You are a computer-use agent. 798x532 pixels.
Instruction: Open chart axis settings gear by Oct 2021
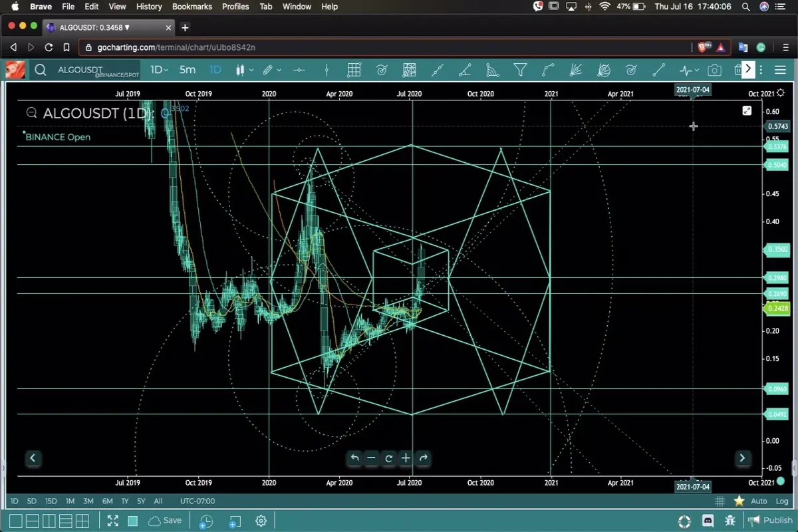[x=780, y=94]
